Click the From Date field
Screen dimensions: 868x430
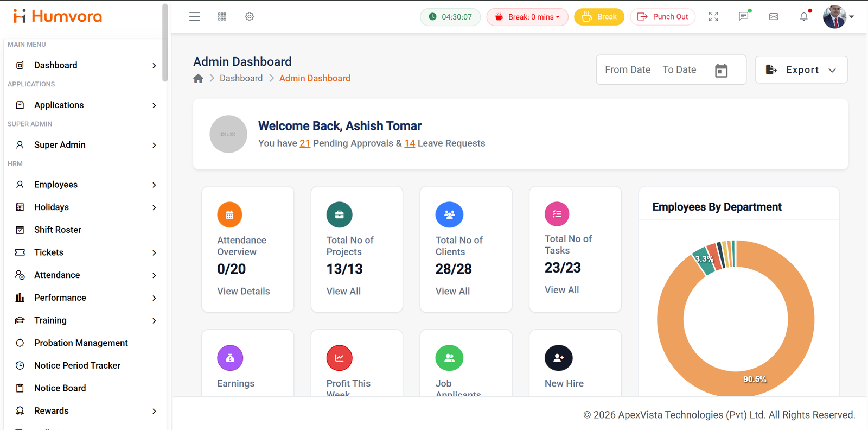(628, 69)
